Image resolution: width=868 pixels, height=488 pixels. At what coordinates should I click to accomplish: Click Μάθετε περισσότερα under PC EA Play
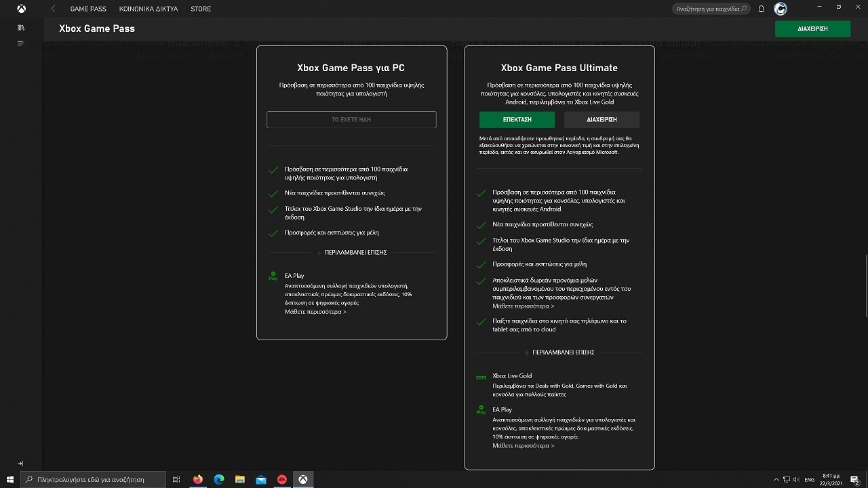[315, 312]
